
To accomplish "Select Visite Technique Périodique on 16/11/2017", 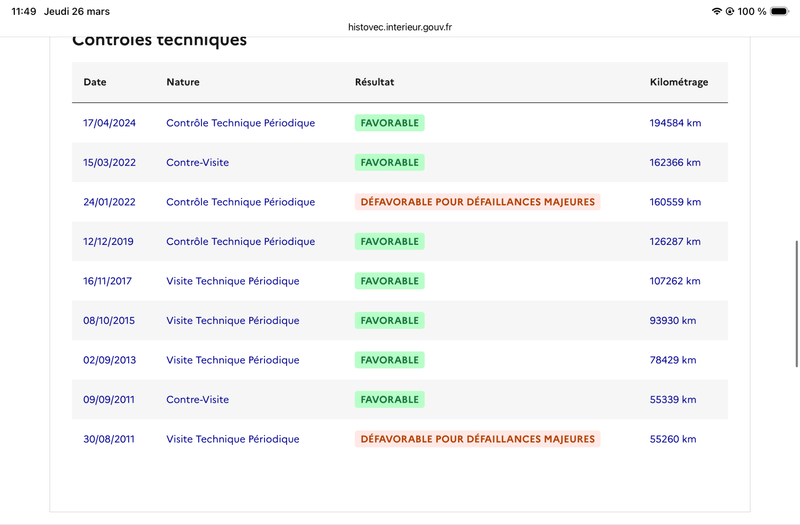I will [233, 281].
